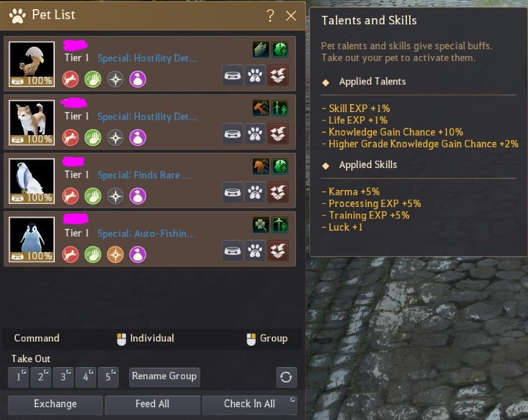Click the hammer Processing EXP skill icon
The image size is (528, 420).
pyautogui.click(x=261, y=108)
